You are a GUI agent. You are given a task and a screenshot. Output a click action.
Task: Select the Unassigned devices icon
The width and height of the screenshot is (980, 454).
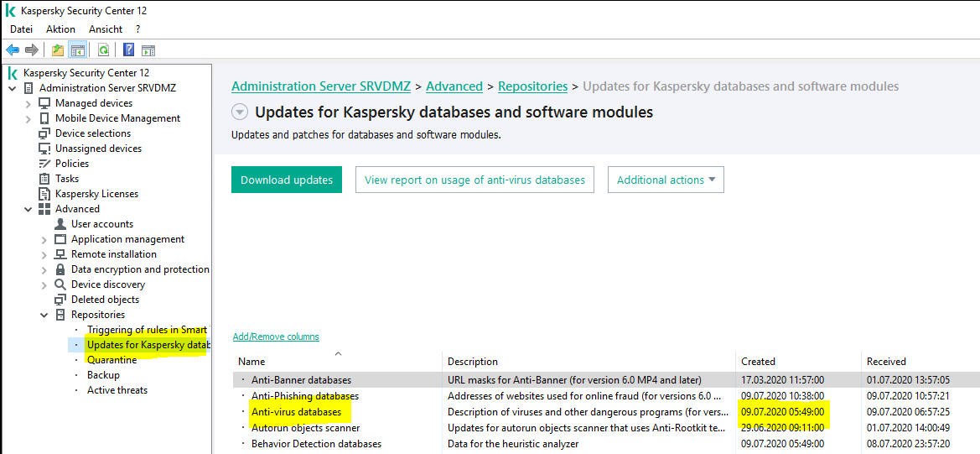click(x=44, y=149)
